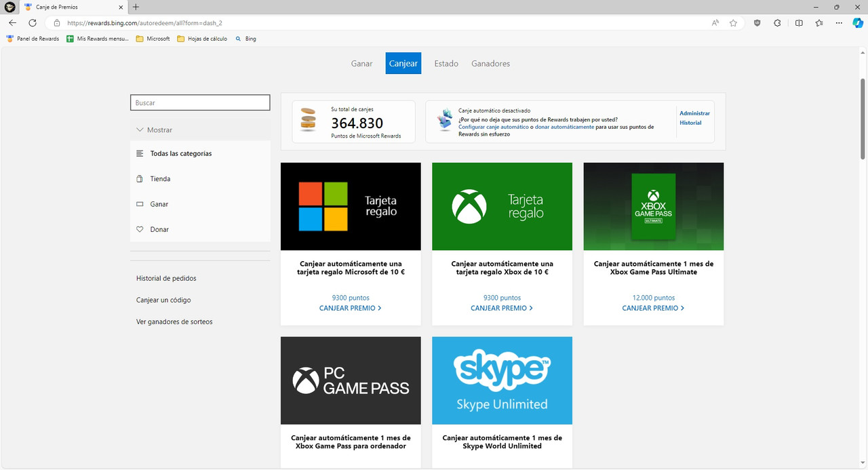Image resolution: width=868 pixels, height=470 pixels.
Task: Open Skype Unlimited thumbnail
Action: [x=502, y=380]
